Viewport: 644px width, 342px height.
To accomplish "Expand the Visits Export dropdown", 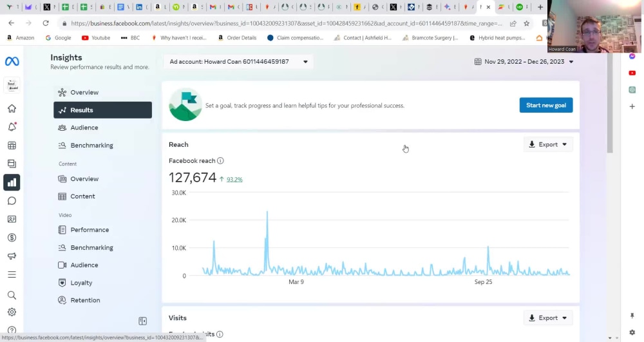I will tap(548, 318).
